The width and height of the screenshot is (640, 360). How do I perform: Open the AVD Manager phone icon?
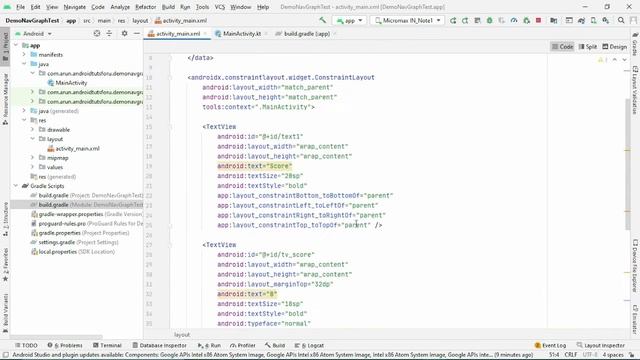pyautogui.click(x=593, y=20)
